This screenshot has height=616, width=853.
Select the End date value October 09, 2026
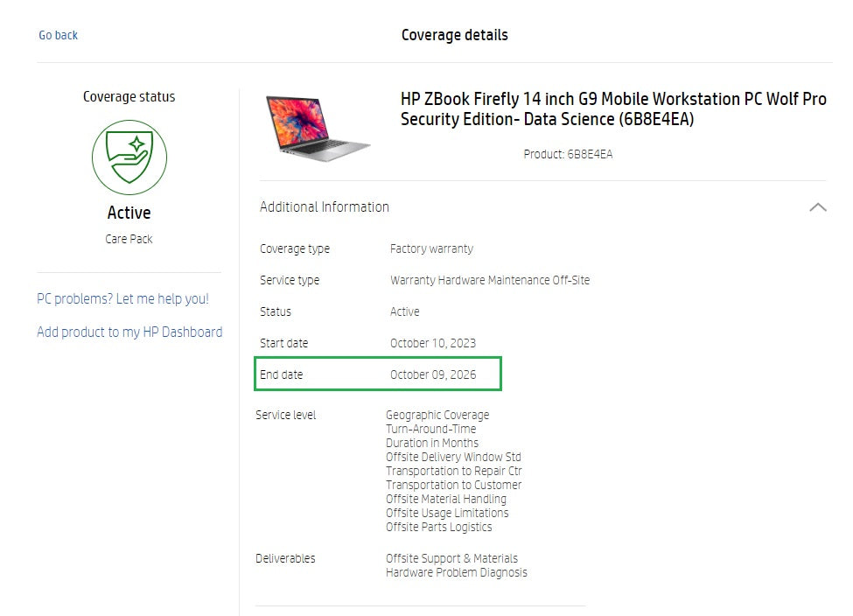(433, 374)
